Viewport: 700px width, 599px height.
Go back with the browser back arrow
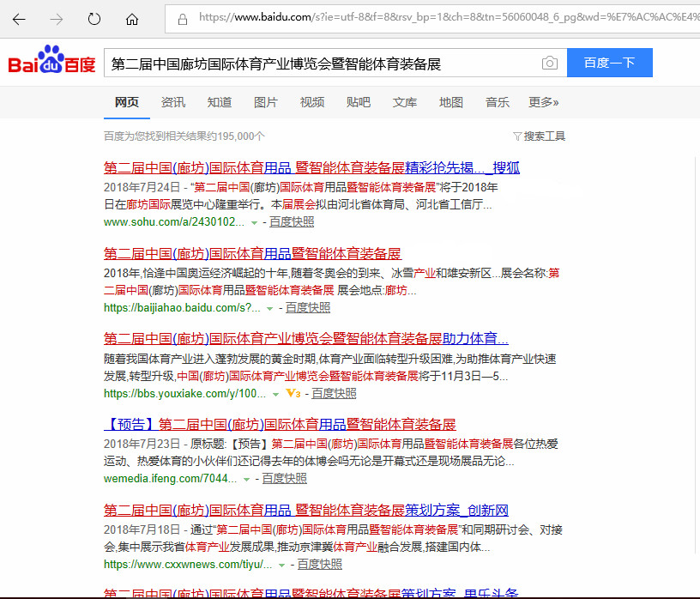point(19,19)
